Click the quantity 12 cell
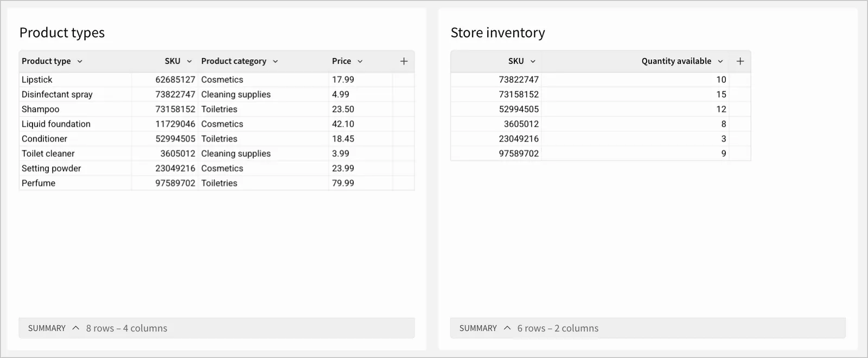Image resolution: width=868 pixels, height=358 pixels. (x=635, y=109)
